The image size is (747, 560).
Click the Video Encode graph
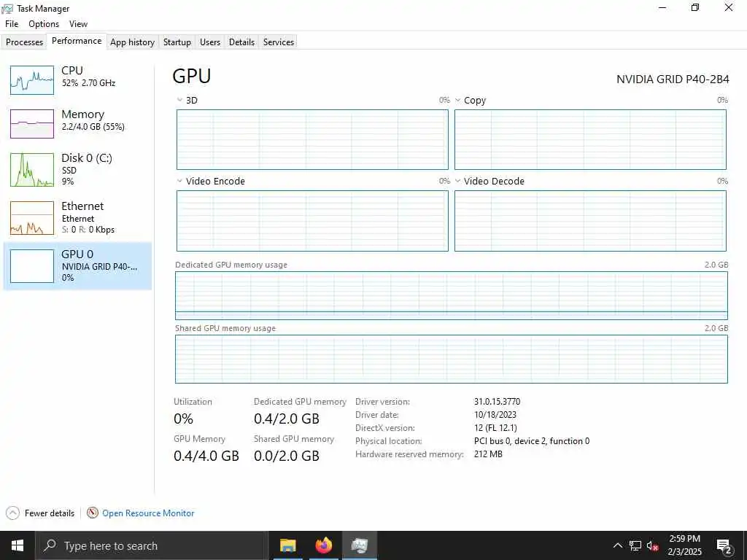(x=312, y=221)
